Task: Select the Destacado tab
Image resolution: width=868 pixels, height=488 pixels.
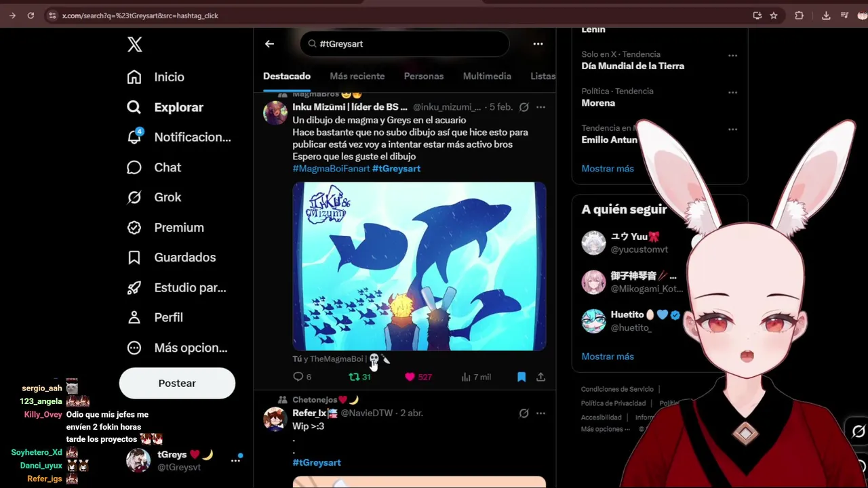Action: pyautogui.click(x=287, y=76)
